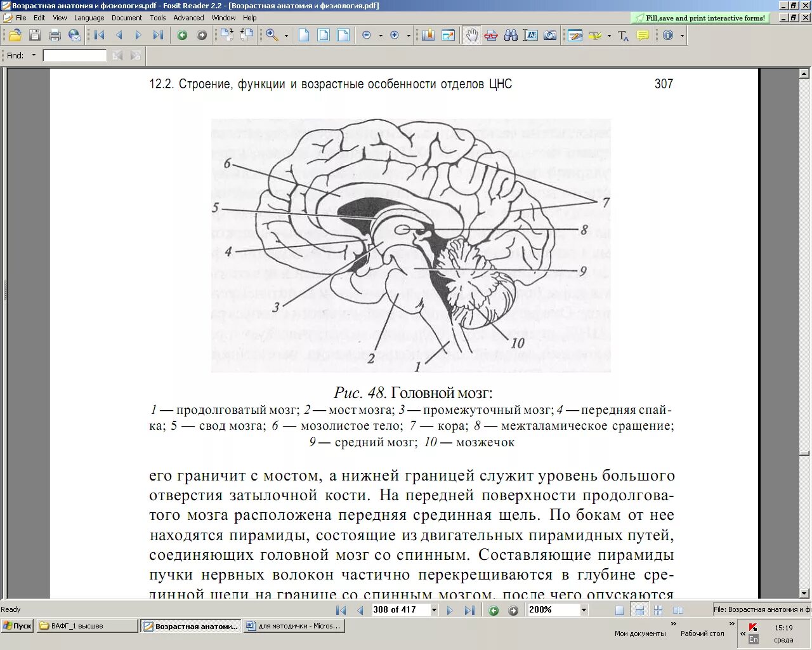Set Fit Width view icon

pos(343,36)
